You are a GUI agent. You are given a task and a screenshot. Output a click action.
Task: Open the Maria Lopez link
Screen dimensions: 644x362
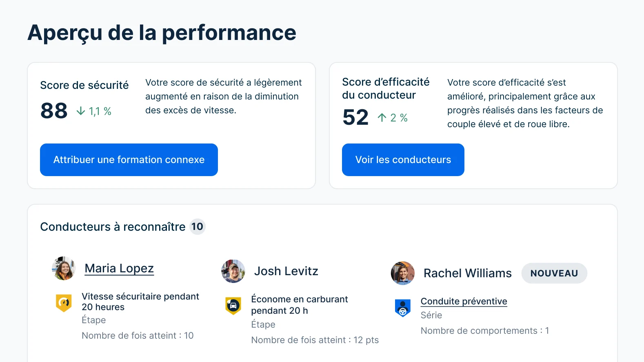pyautogui.click(x=119, y=268)
